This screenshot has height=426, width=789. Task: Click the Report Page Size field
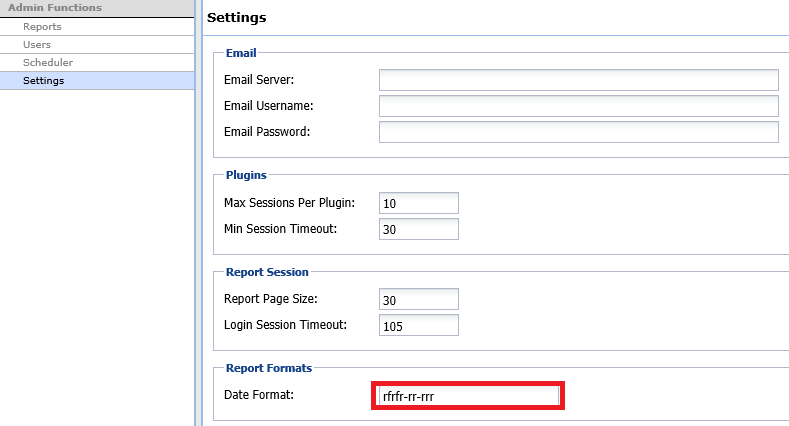click(x=419, y=299)
